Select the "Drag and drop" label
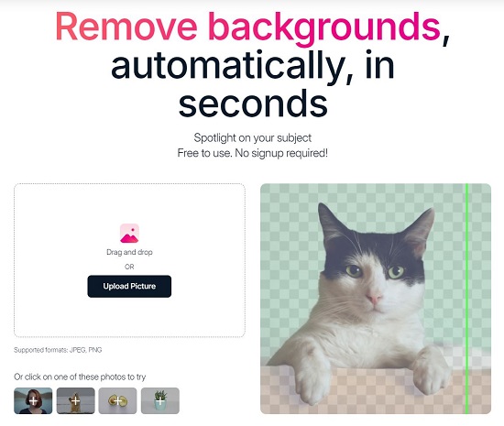This screenshot has width=504, height=426. pyautogui.click(x=129, y=252)
